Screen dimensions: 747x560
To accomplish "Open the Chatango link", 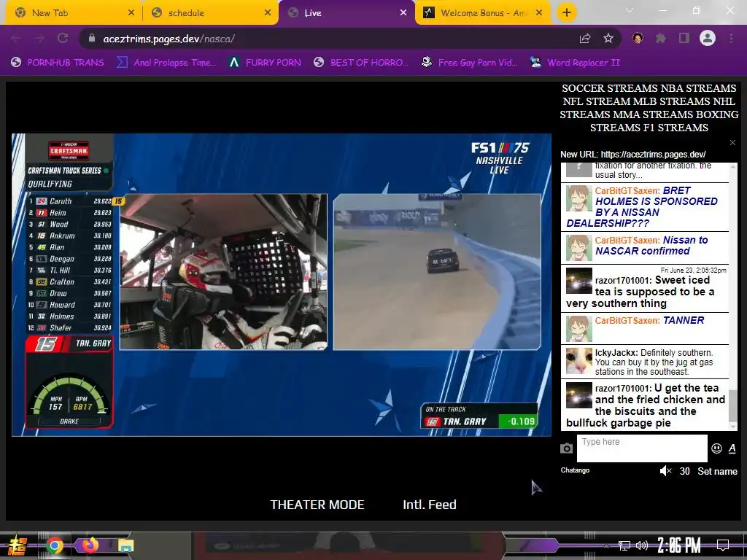I will [x=575, y=470].
